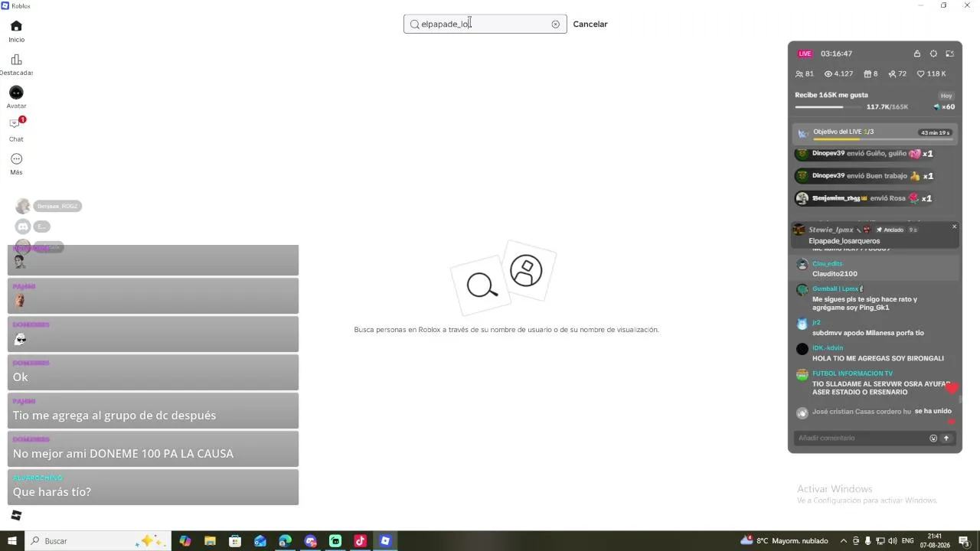
Task: Open Dinopev39 Guiño, guiño gift notice
Action: pyautogui.click(x=864, y=154)
